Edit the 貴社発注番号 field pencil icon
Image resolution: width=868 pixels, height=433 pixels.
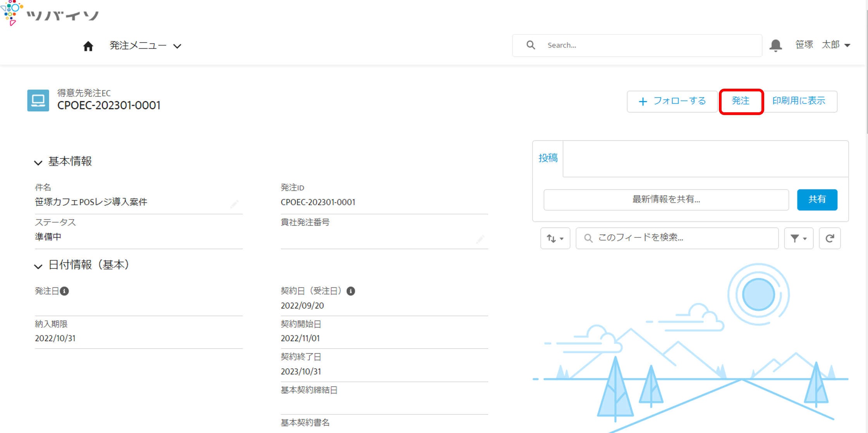click(480, 239)
